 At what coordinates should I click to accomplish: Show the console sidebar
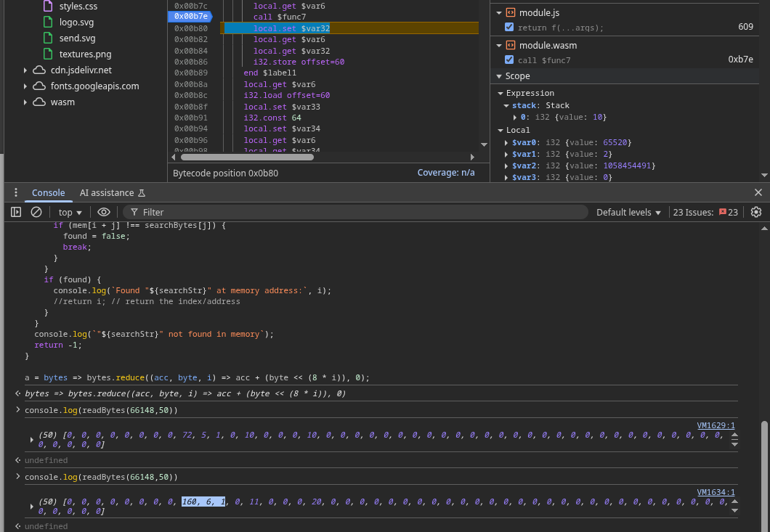16,212
